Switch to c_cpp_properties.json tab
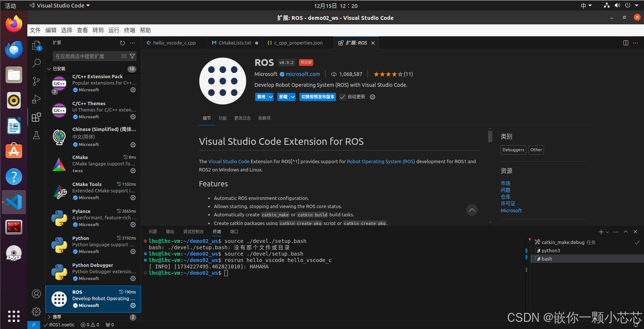Image resolution: width=644 pixels, height=329 pixels. 298,43
